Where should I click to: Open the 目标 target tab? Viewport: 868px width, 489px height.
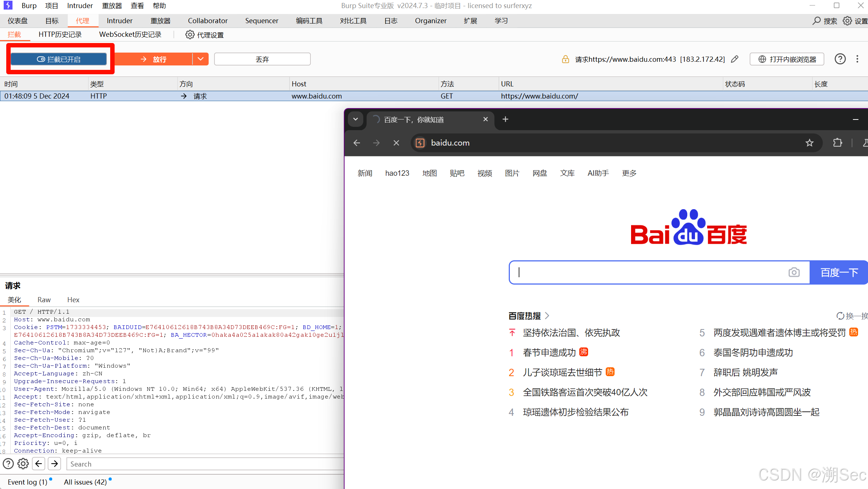click(x=52, y=21)
